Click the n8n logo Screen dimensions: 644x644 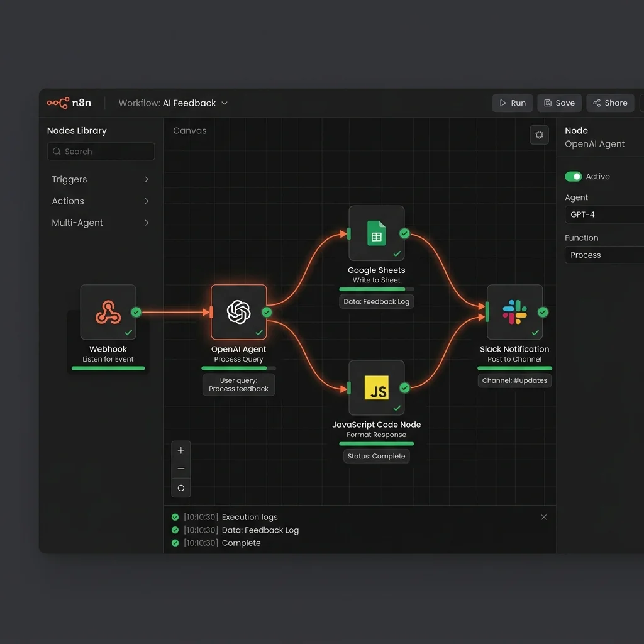coord(69,103)
